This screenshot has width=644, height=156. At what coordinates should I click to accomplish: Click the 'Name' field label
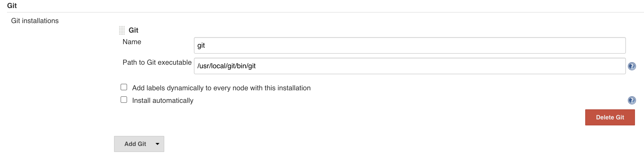[132, 42]
